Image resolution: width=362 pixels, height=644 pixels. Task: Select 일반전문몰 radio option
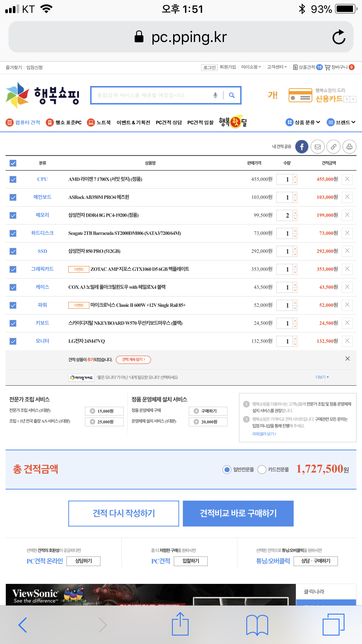coord(227,470)
